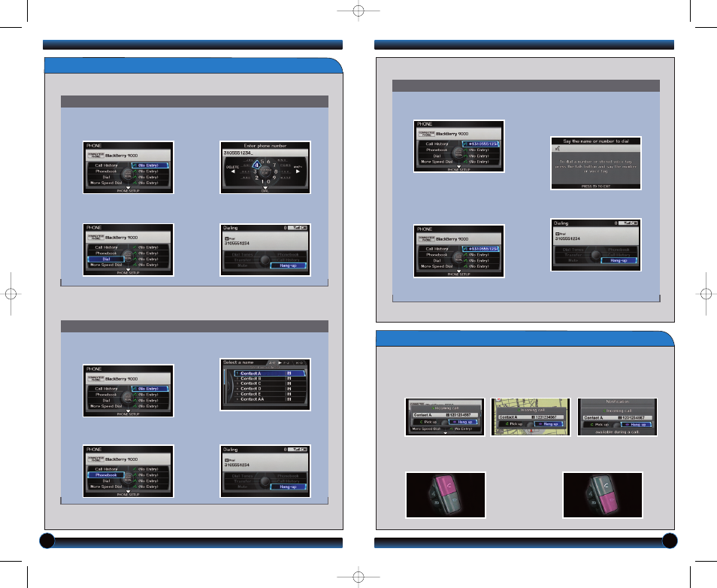This screenshot has height=588, width=717.
Task: Click the DELETE left arrow on phone number screen
Action: click(x=233, y=171)
